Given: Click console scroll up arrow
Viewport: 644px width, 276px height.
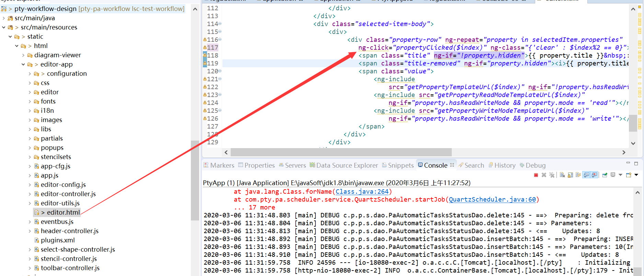Looking at the screenshot, I should click(637, 193).
